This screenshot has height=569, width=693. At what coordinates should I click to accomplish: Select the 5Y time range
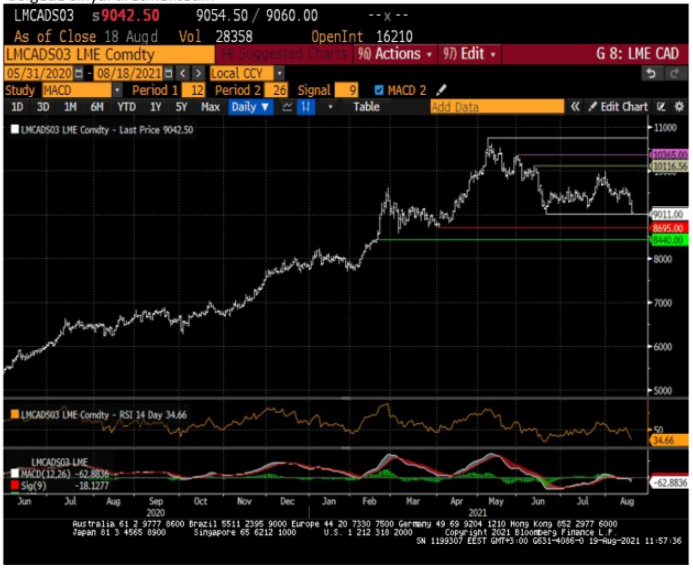click(181, 107)
